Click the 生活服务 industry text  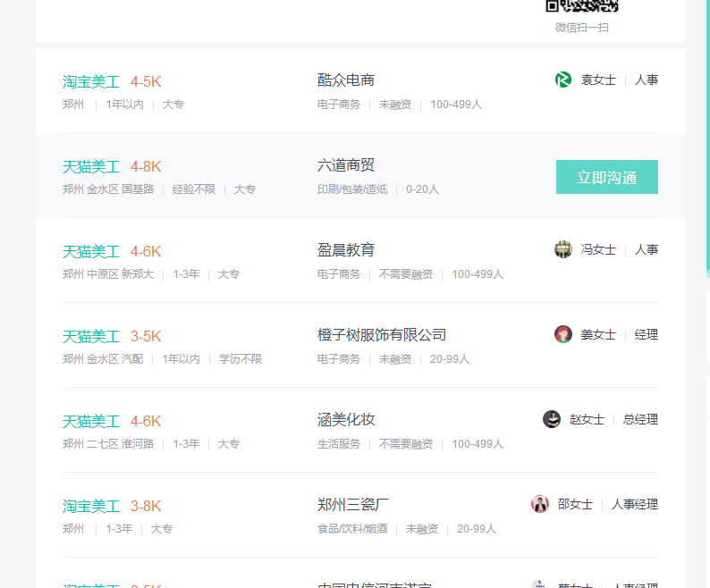click(339, 444)
